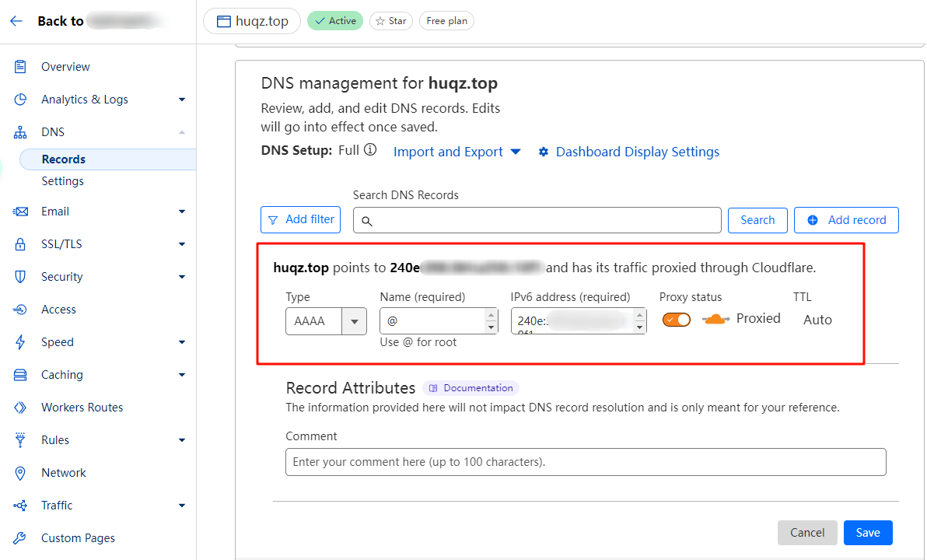Click the back arrow icon
Screen dimensions: 927x560
tap(16, 21)
